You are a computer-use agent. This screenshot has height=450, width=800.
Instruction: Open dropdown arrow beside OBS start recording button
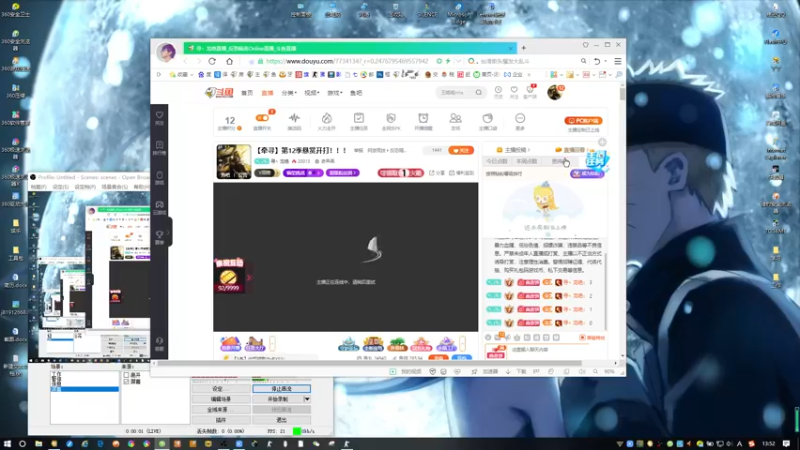click(x=307, y=399)
